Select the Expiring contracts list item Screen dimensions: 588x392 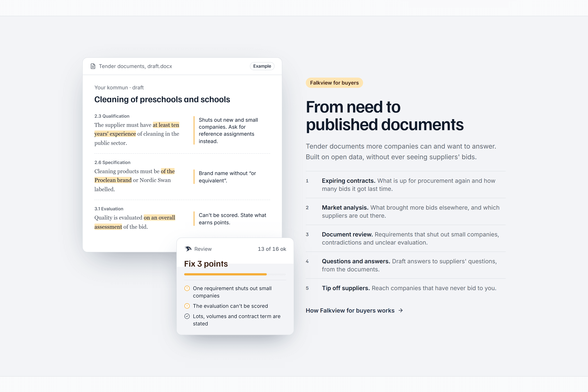point(405,185)
